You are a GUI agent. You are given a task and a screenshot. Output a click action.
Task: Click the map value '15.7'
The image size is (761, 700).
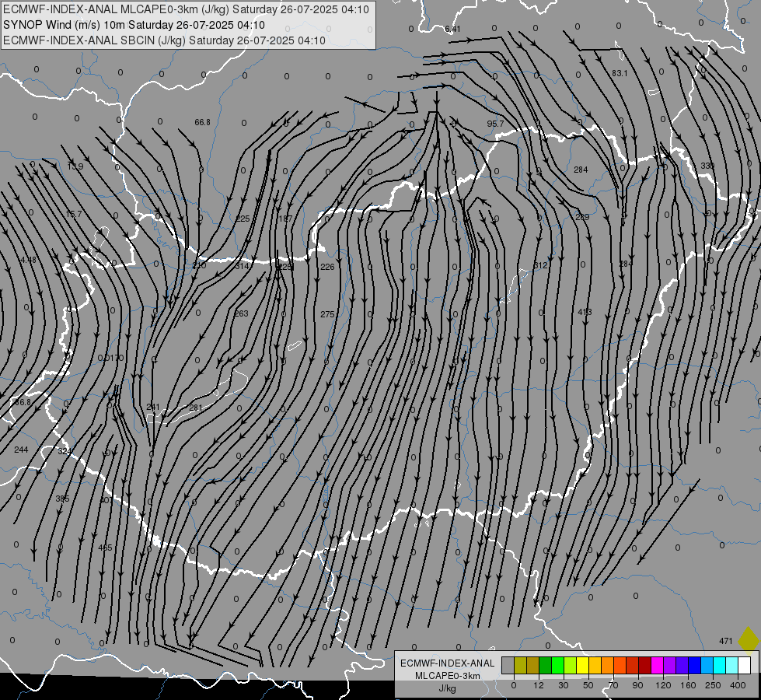coord(74,214)
